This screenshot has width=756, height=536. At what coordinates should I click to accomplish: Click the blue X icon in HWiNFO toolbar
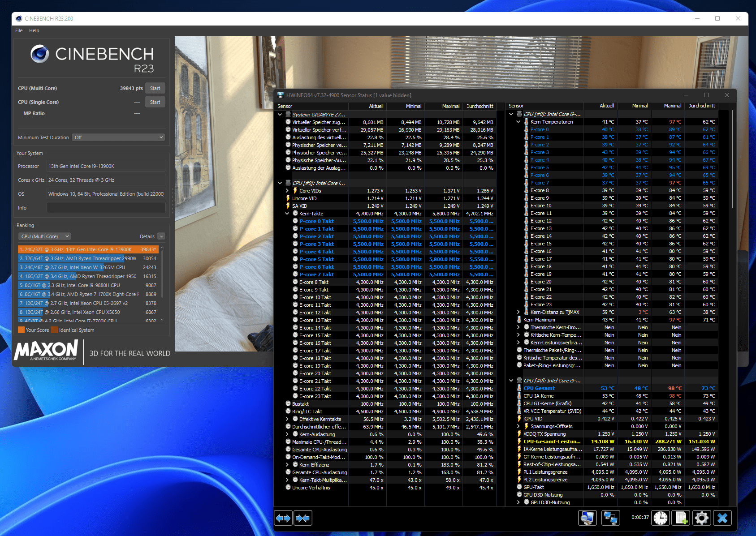722,518
